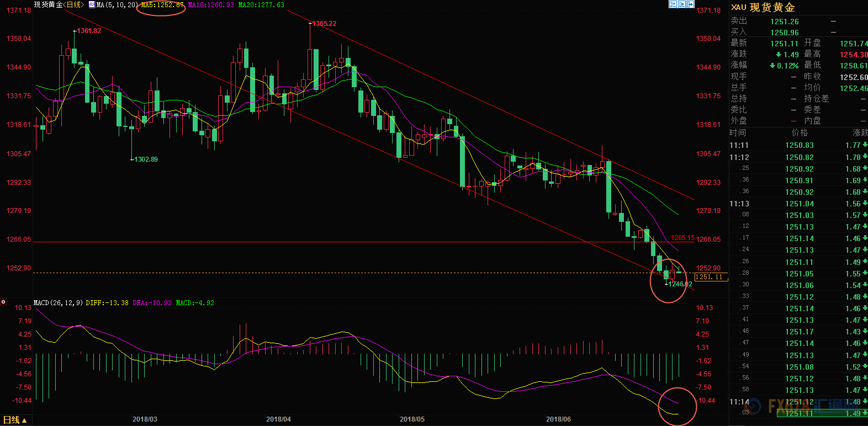Click the XAU symbol logo
868x426 pixels.
738,7
